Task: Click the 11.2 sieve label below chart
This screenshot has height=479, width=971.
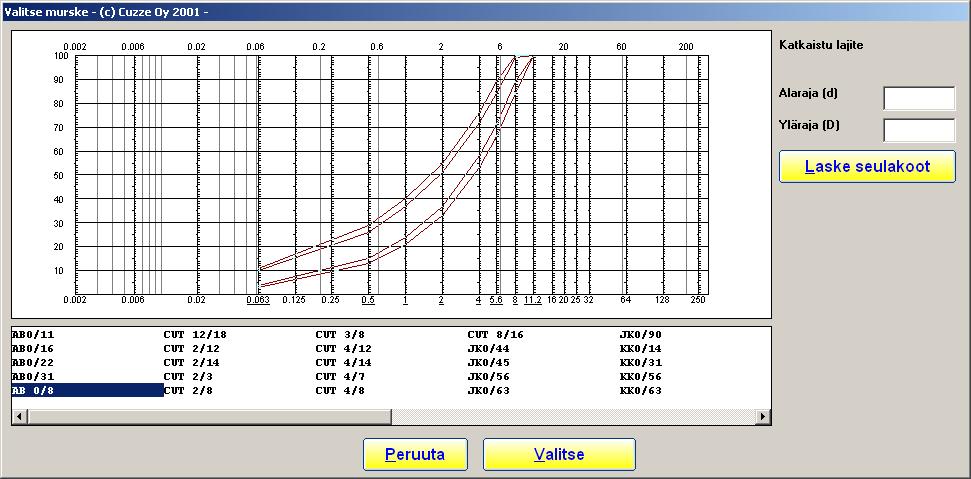Action: pos(533,300)
